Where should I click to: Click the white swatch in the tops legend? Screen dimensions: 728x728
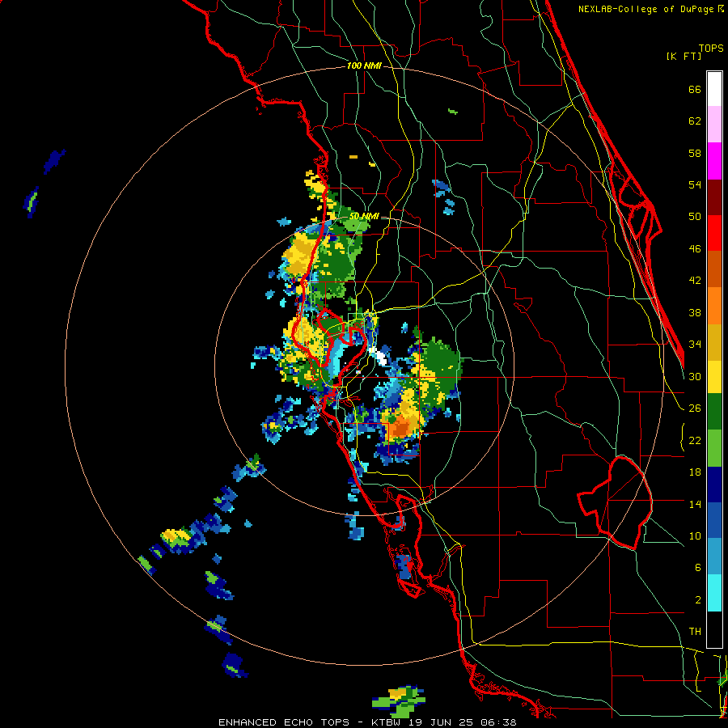tap(714, 89)
